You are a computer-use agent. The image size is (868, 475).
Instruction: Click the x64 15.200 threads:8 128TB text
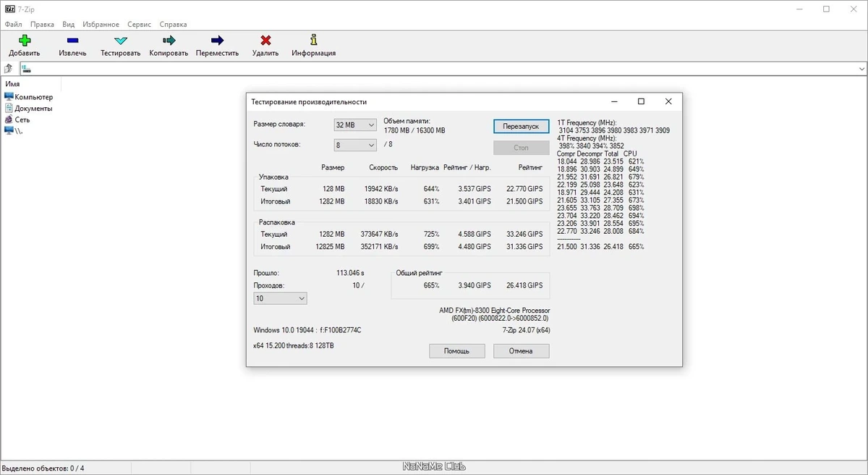pos(294,346)
